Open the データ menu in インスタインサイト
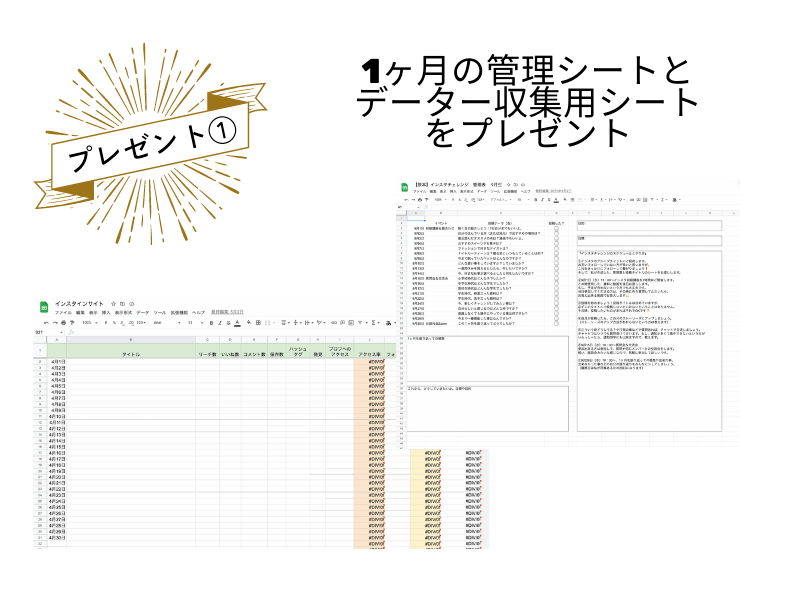Screen dimensions: 800x600 [142, 311]
